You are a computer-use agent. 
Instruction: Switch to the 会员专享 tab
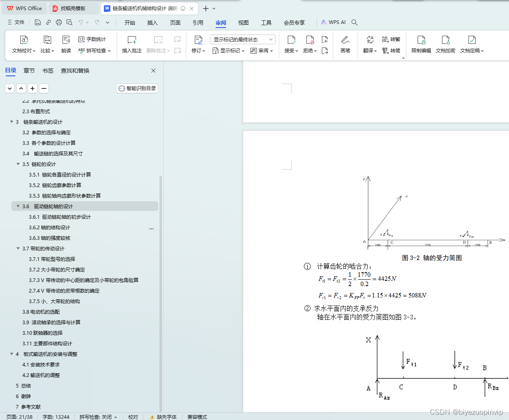click(x=294, y=23)
